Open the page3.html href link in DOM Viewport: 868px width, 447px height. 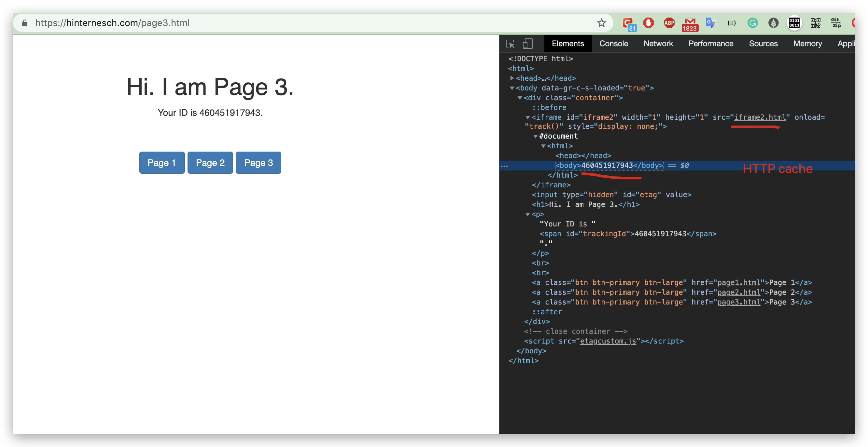[x=739, y=302]
